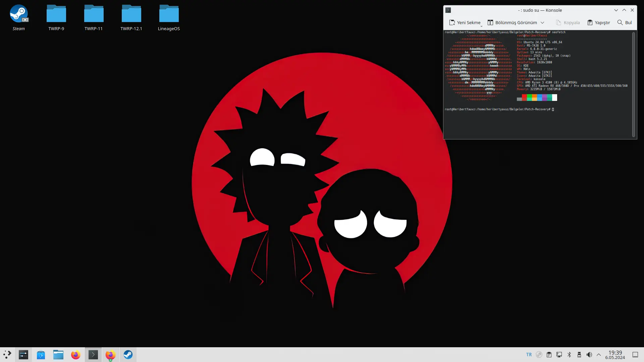Click the 'Terminal: konsole' line
644x362 pixels.
531,79
